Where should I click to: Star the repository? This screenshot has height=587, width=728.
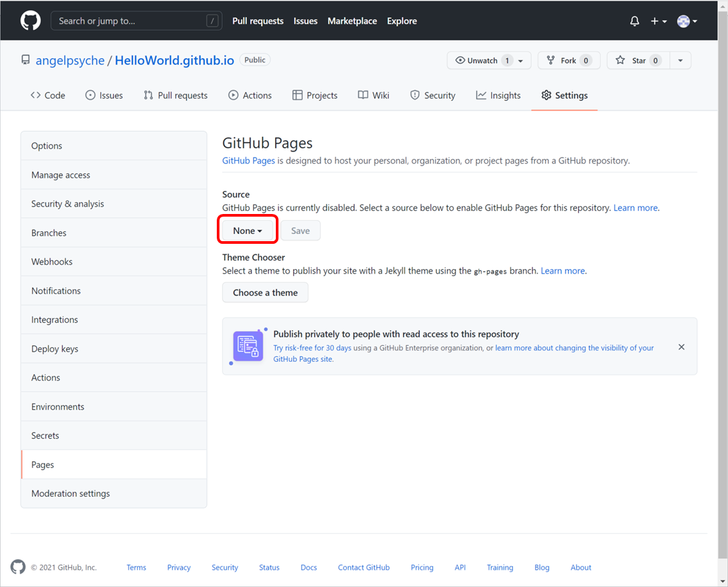638,60
